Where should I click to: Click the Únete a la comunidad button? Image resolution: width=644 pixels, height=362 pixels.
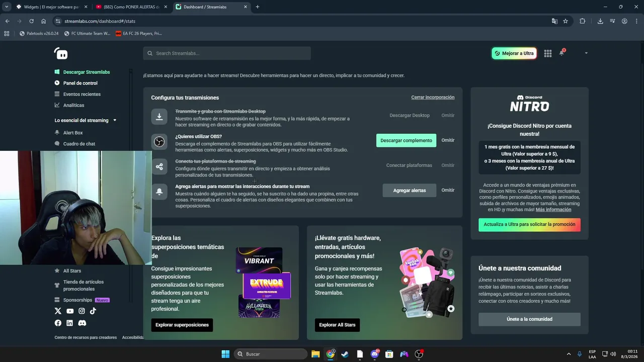(529, 319)
